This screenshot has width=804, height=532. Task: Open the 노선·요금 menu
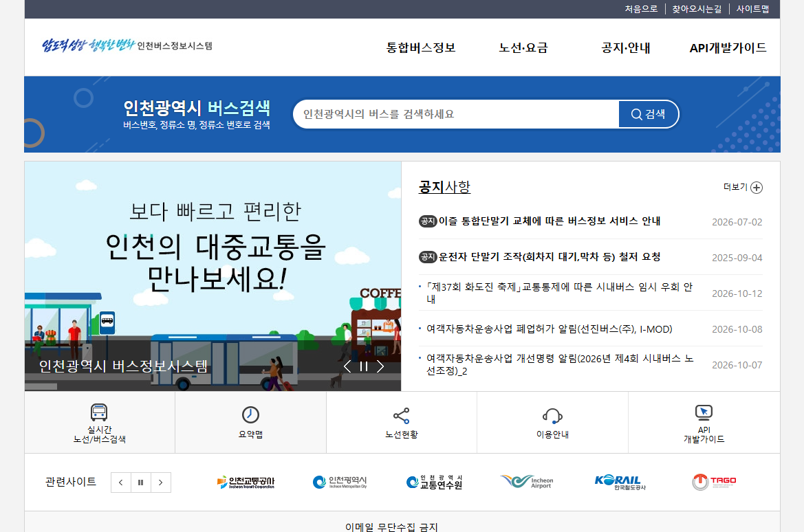tap(523, 47)
